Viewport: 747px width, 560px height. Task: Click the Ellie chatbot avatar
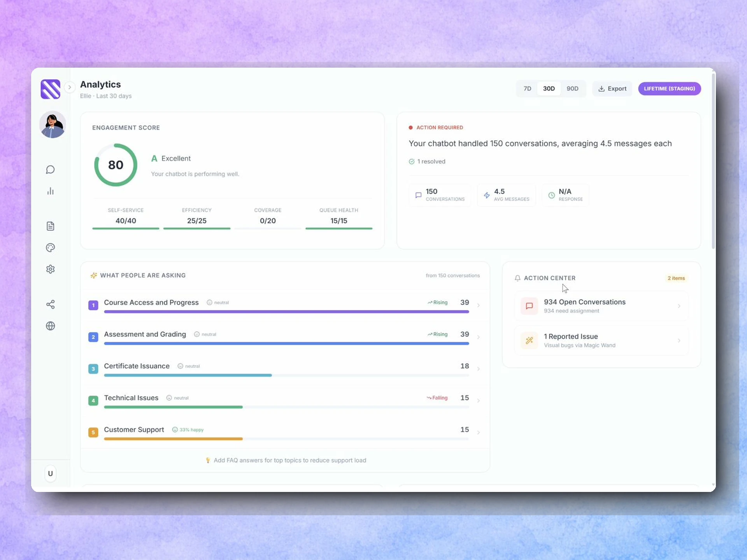click(53, 125)
